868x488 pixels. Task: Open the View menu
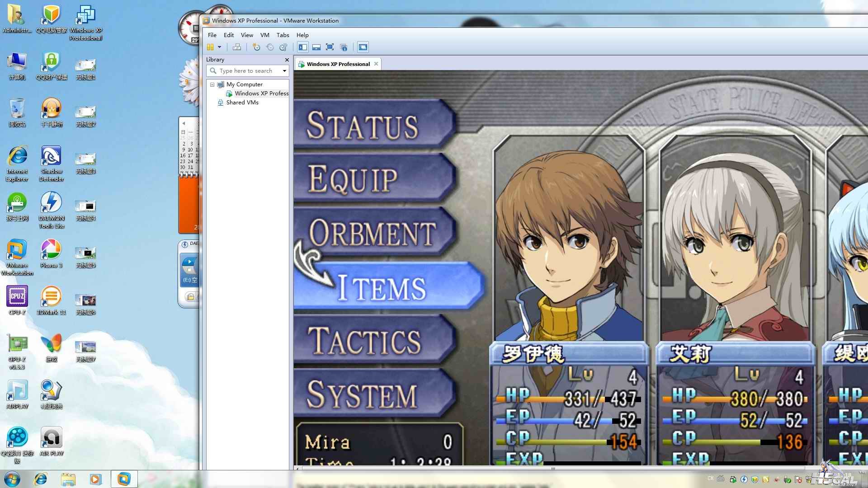point(247,35)
